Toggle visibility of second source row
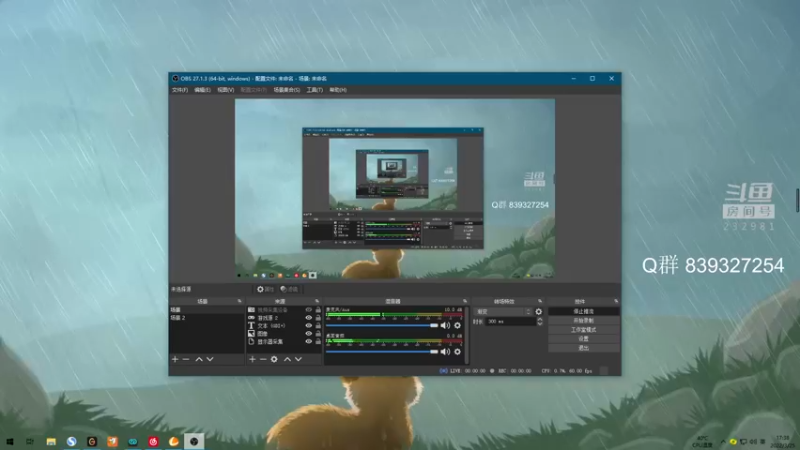The image size is (800, 450). (309, 318)
